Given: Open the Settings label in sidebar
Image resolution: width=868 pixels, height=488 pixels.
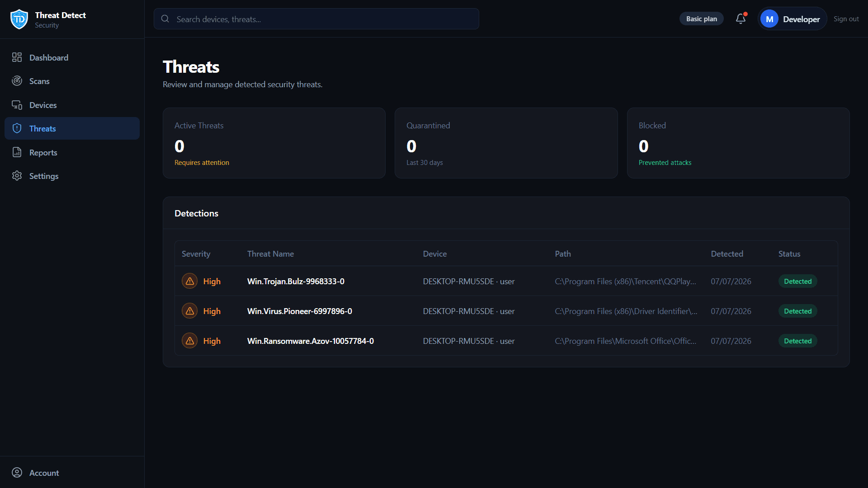Looking at the screenshot, I should [44, 176].
